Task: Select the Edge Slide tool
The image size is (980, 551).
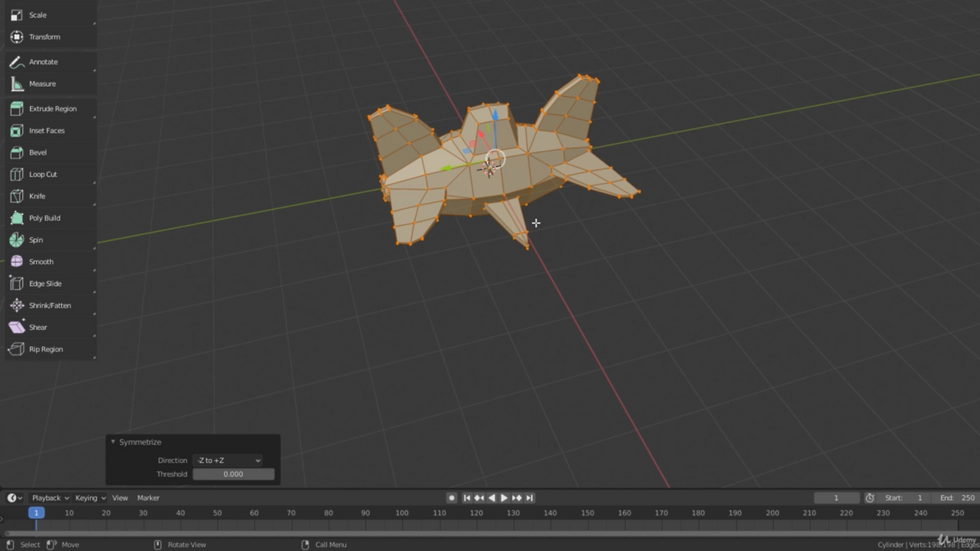Action: (51, 284)
